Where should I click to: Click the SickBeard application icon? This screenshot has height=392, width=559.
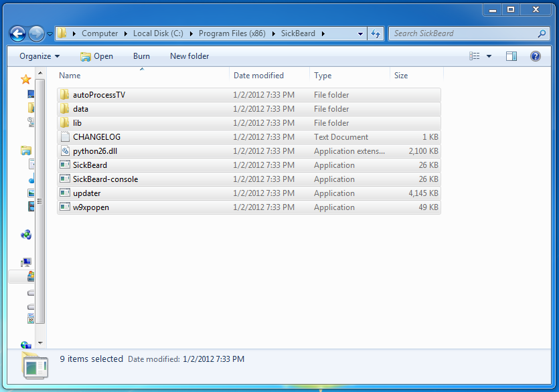65,165
